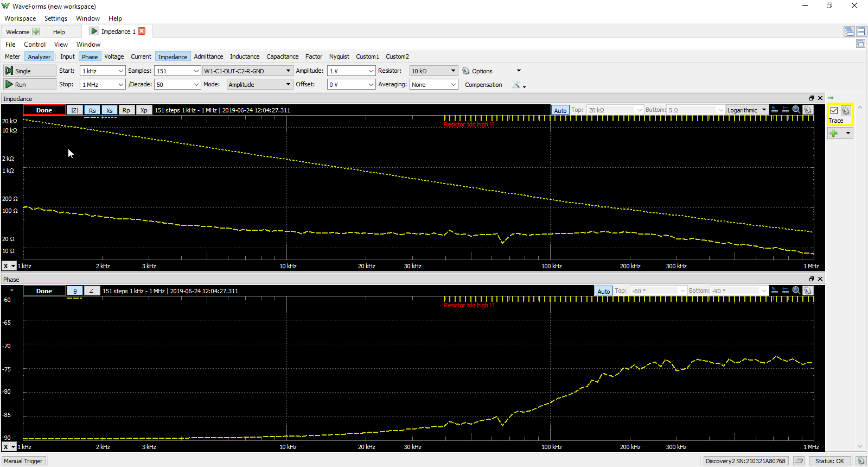868x467 pixels.
Task: Click the Phase plot zoom magnifier icon
Action: click(796, 291)
